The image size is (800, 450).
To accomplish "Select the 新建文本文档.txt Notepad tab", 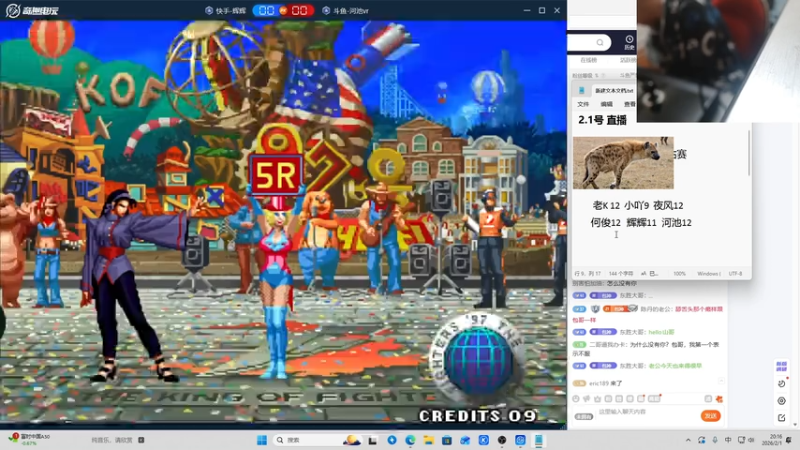I will (614, 91).
